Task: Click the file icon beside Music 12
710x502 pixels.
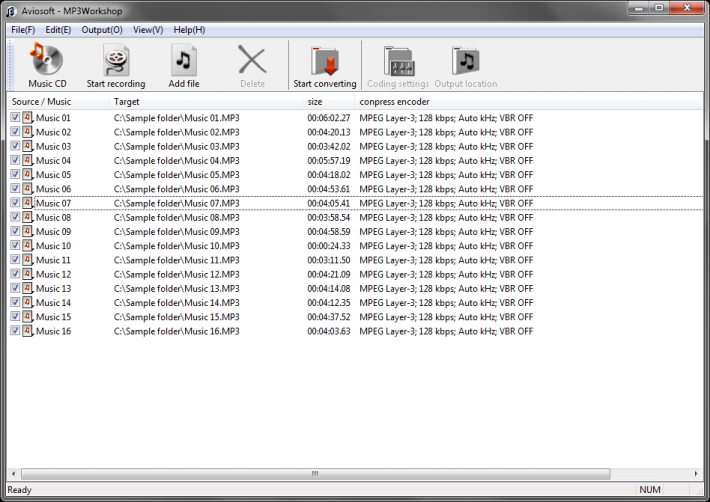Action: pyautogui.click(x=28, y=274)
